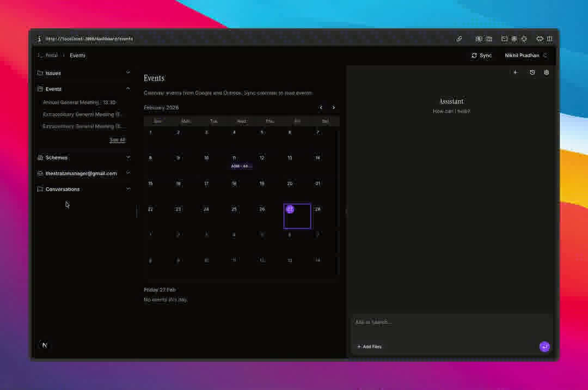This screenshot has height=390, width=588.
Task: Start a new assistant chat with plus icon
Action: 515,72
